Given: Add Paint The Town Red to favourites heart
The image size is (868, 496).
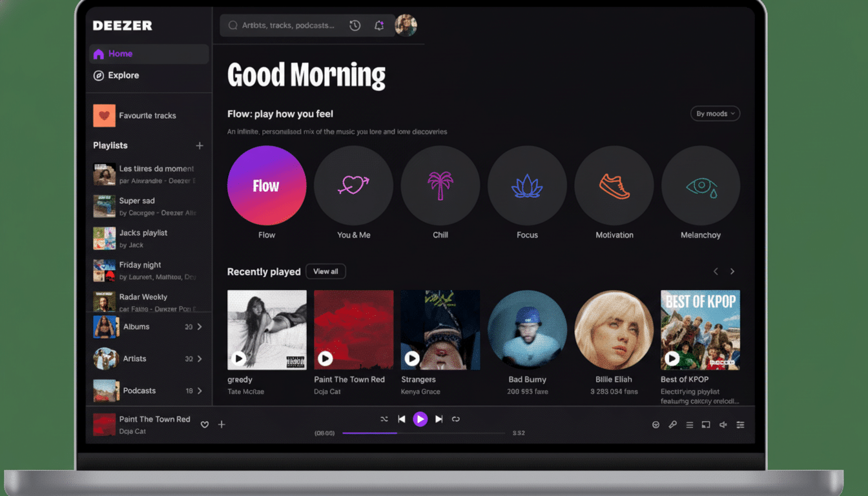Looking at the screenshot, I should click(205, 424).
